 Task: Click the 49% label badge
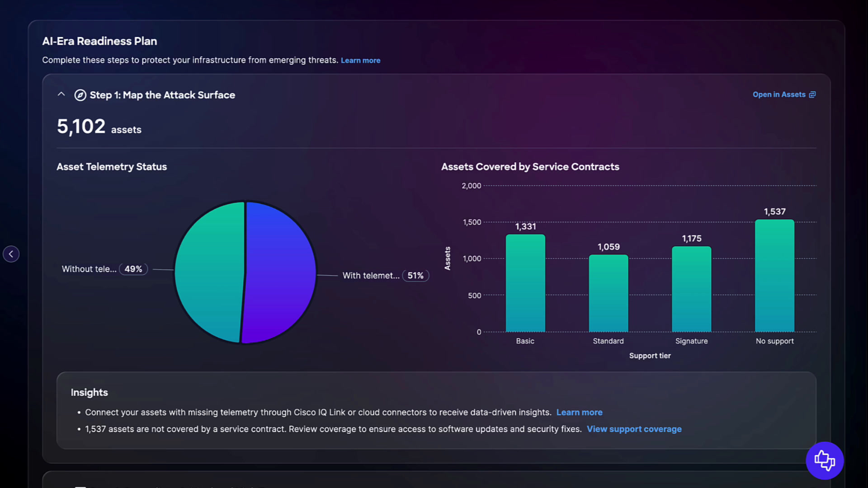coord(133,269)
